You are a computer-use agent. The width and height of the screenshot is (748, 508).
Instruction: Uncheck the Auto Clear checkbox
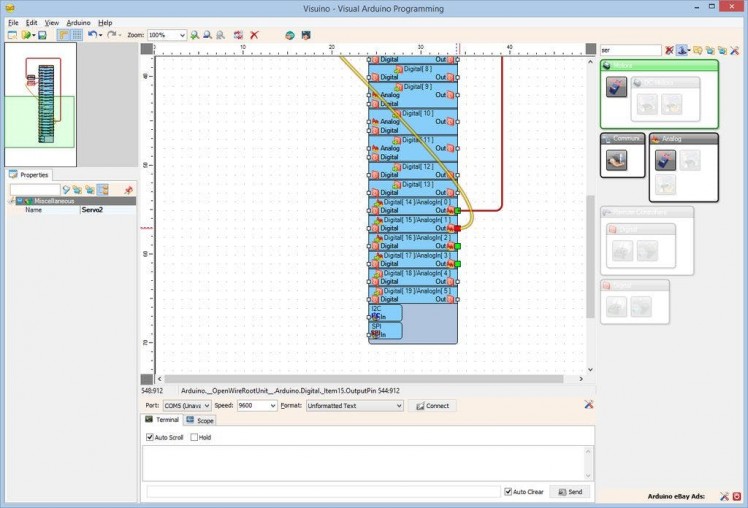tap(509, 492)
